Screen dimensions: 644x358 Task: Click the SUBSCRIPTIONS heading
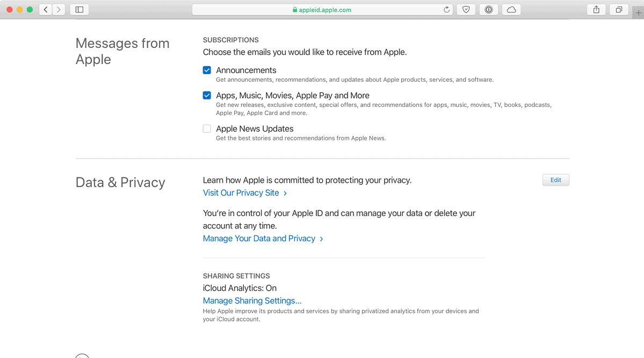pyautogui.click(x=231, y=40)
